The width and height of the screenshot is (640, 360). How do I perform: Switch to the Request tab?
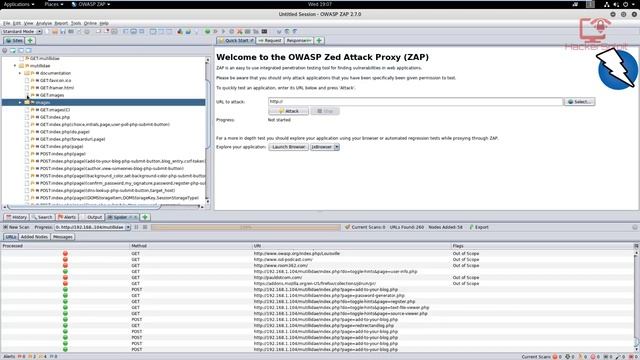click(270, 40)
